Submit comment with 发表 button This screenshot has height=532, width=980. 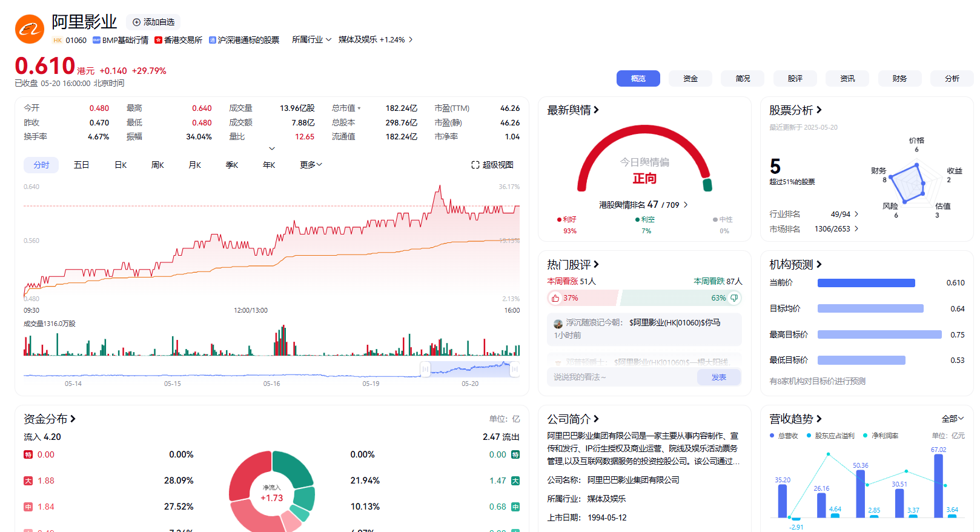tap(719, 377)
